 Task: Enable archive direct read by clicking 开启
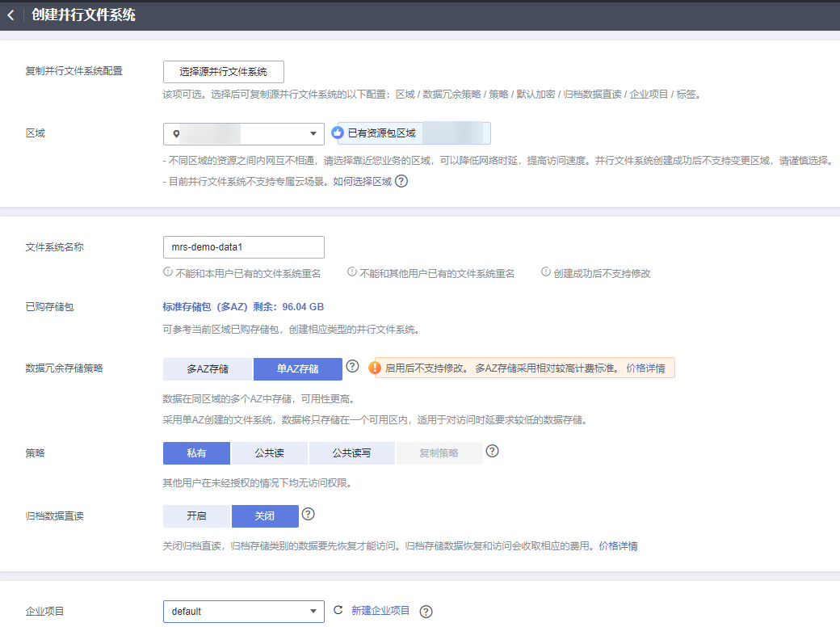pyautogui.click(x=196, y=515)
